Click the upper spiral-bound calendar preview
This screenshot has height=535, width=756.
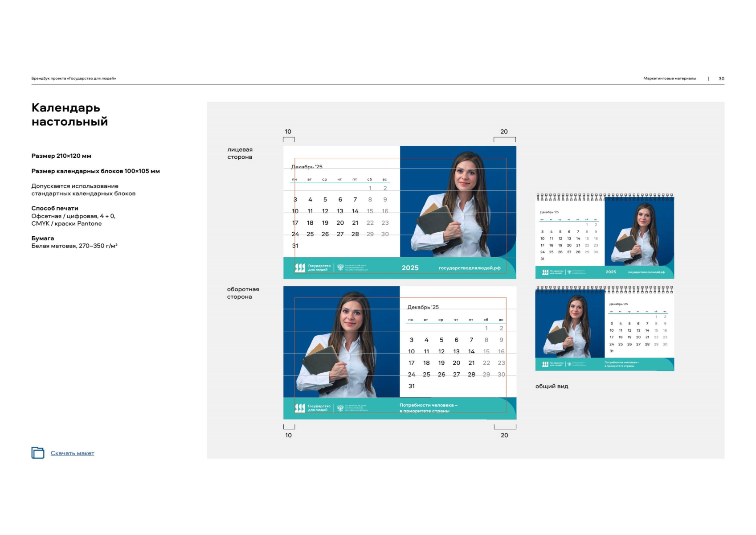[x=605, y=237]
